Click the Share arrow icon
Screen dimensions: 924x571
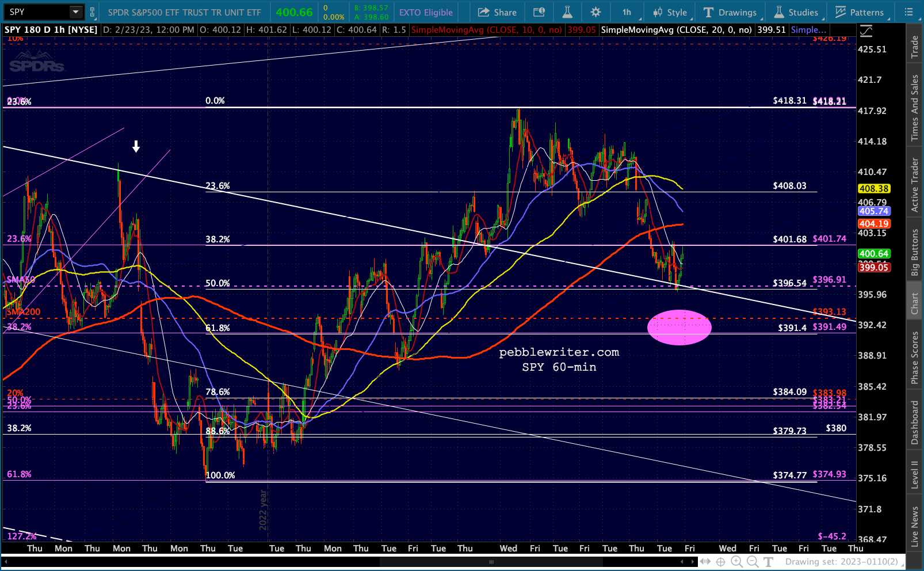tap(484, 12)
